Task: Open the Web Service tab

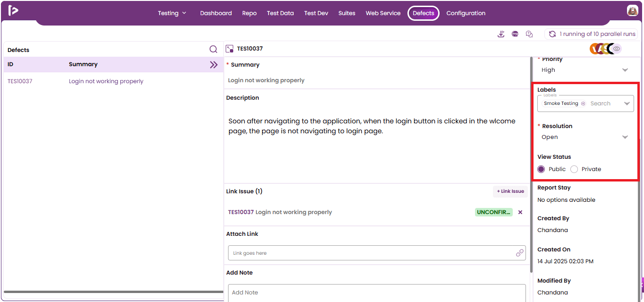Action: tap(383, 13)
